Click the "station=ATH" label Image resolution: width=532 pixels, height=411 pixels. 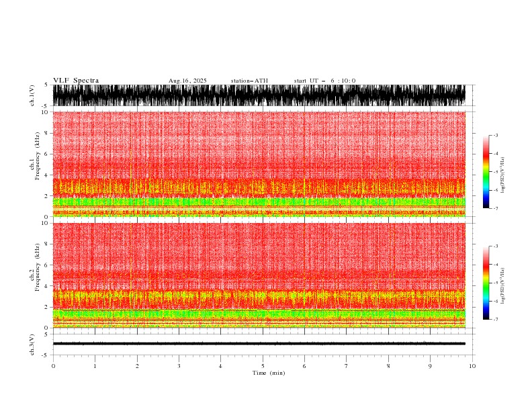249,81
